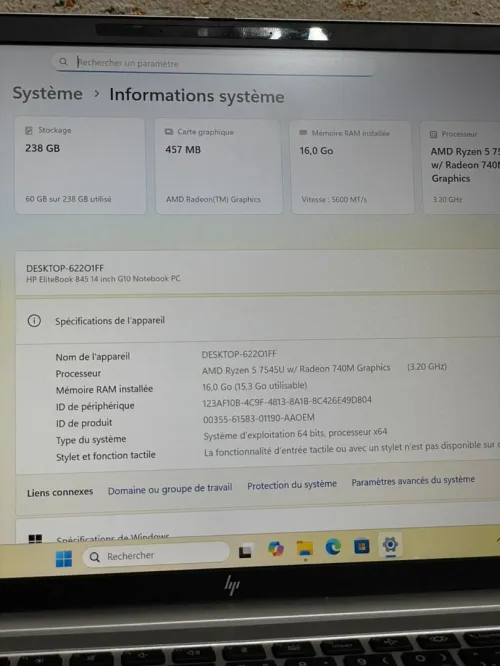Click the (3.20 GHz) processor speed value
500x666 pixels.
427,367
